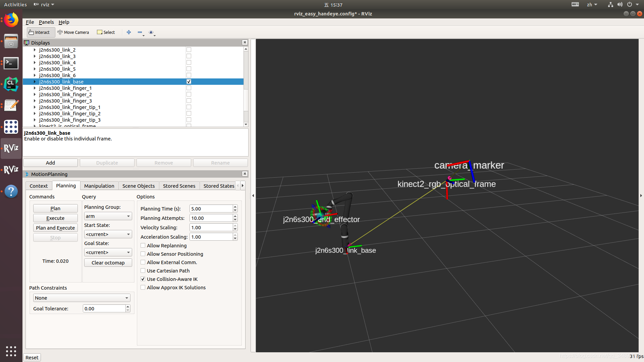Switch to the Select tool
Viewport: 644px width, 362px height.
coord(106,32)
